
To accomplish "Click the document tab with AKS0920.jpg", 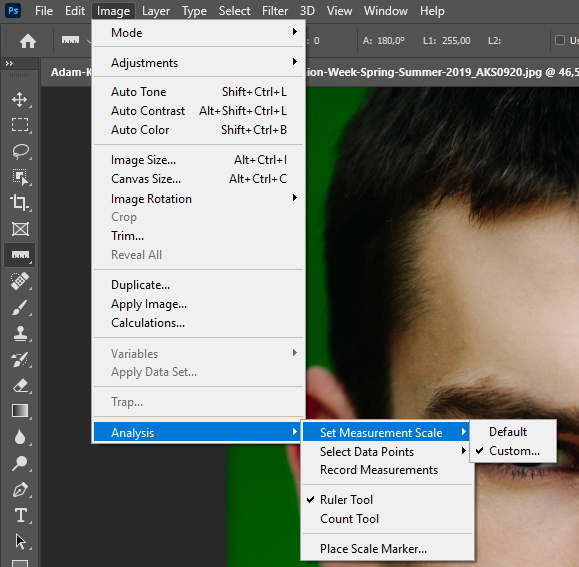I will (x=443, y=72).
